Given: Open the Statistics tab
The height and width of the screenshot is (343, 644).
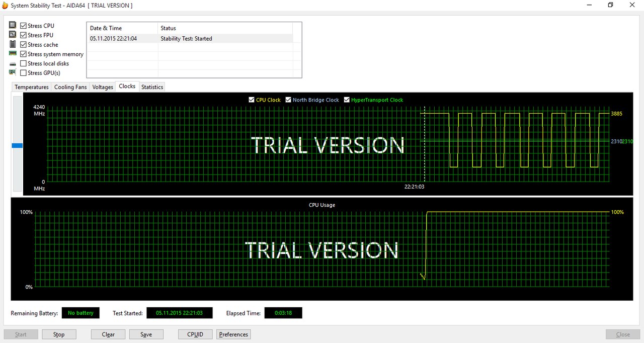Looking at the screenshot, I should (x=152, y=87).
